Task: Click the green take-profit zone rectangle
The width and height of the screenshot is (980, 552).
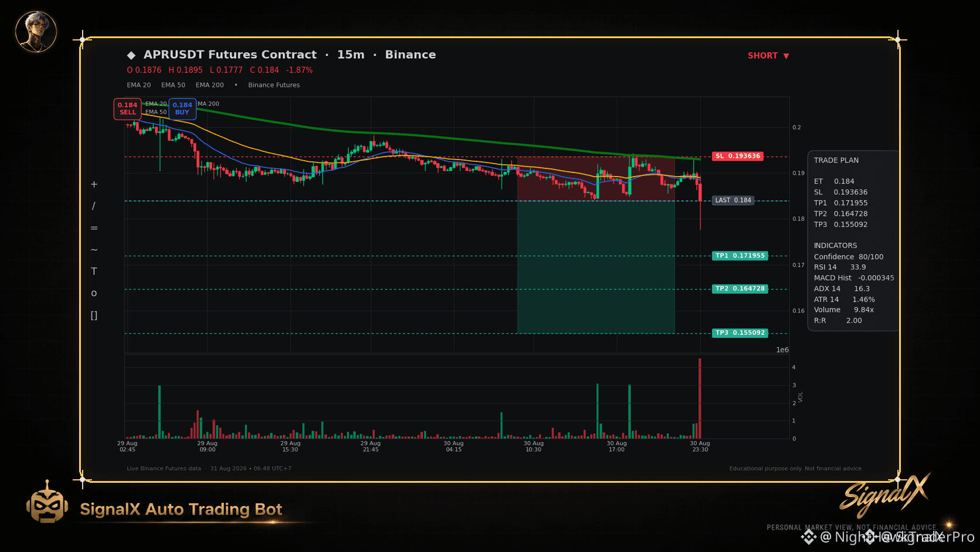Action: click(596, 267)
